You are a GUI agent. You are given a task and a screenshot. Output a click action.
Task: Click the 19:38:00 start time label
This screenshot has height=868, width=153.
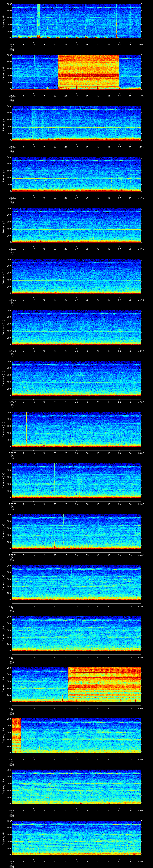(x=12, y=504)
